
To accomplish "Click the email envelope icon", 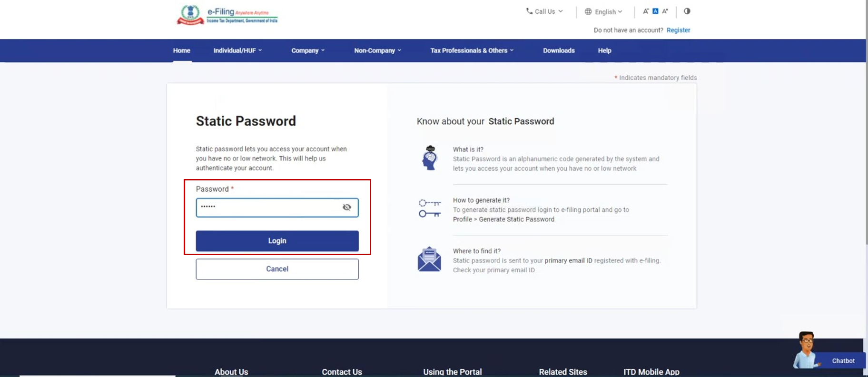I will [429, 259].
